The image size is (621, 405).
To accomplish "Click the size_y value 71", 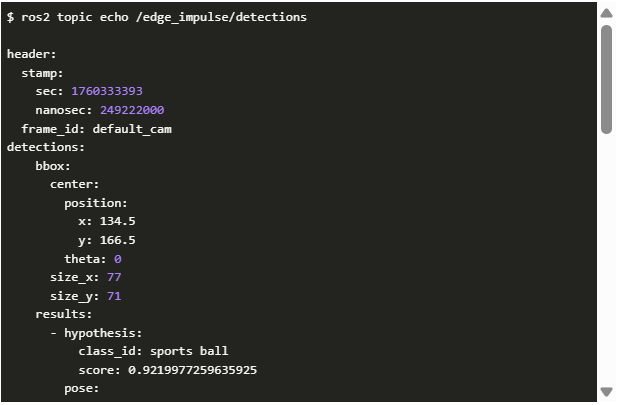I will 114,296.
